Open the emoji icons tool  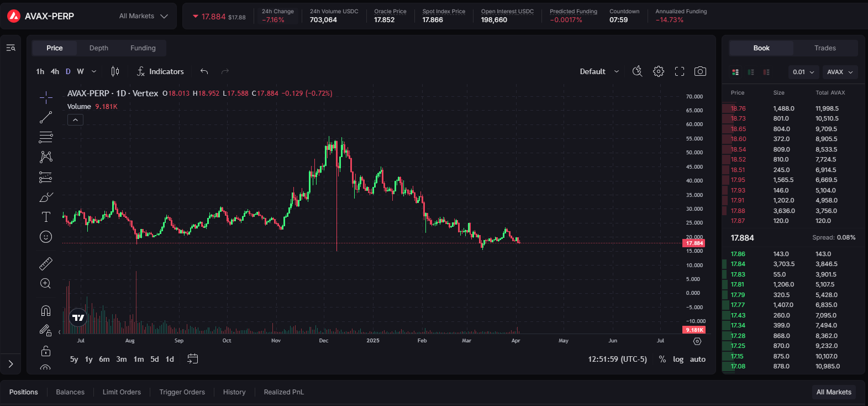(x=46, y=237)
